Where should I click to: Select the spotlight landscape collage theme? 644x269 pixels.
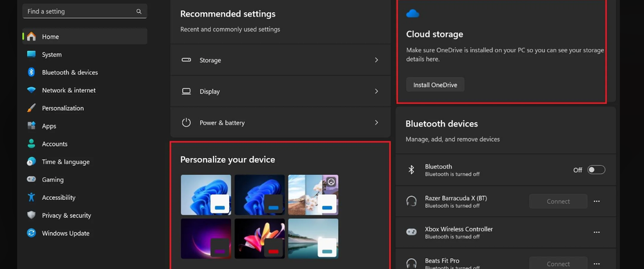coord(313,195)
